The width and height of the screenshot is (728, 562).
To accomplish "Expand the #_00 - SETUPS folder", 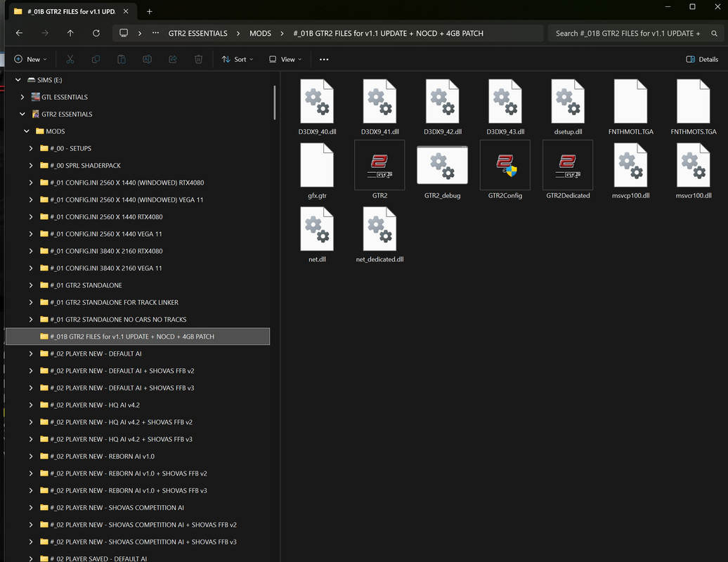I will coord(31,148).
